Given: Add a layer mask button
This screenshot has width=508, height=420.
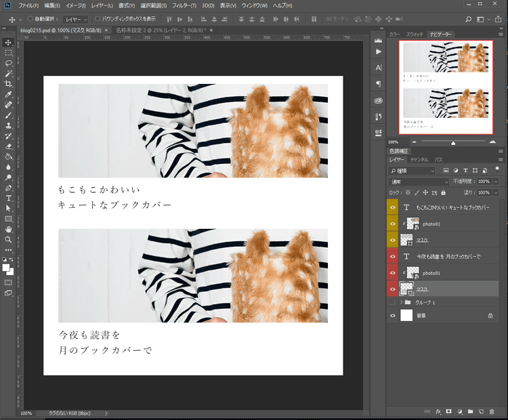Looking at the screenshot, I should pyautogui.click(x=448, y=411).
